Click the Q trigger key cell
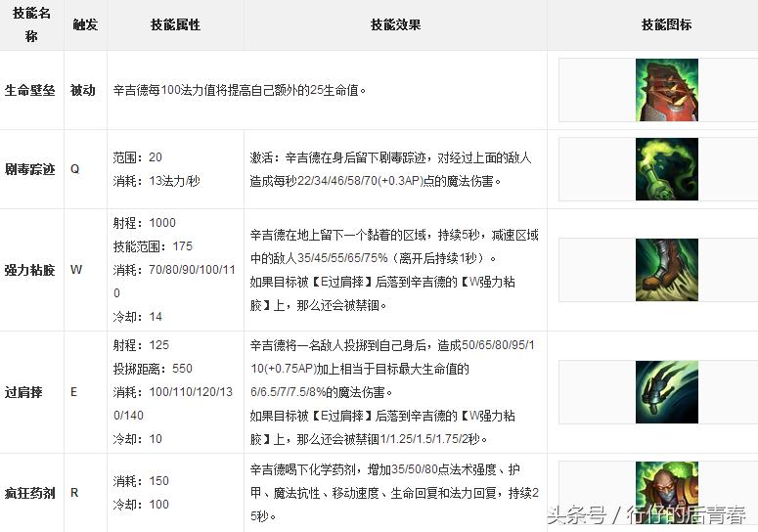 [75, 168]
